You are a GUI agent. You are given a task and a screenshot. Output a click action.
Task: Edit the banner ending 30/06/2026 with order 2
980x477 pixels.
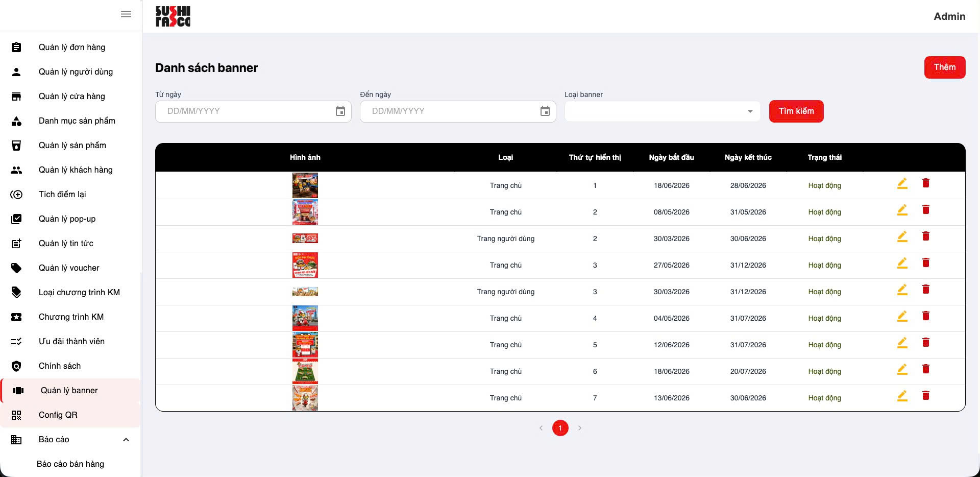902,236
